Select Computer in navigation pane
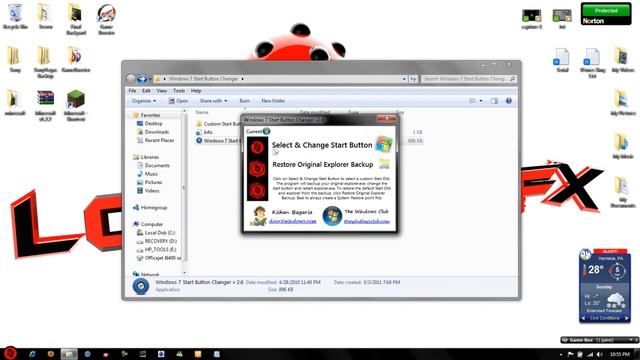This screenshot has width=640, height=360. 151,224
